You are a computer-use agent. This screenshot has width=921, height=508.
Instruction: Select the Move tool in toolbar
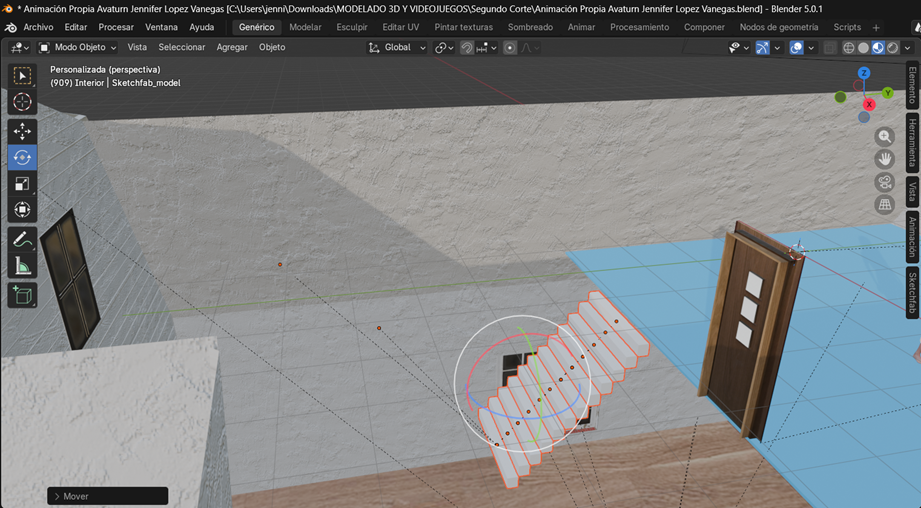click(22, 131)
